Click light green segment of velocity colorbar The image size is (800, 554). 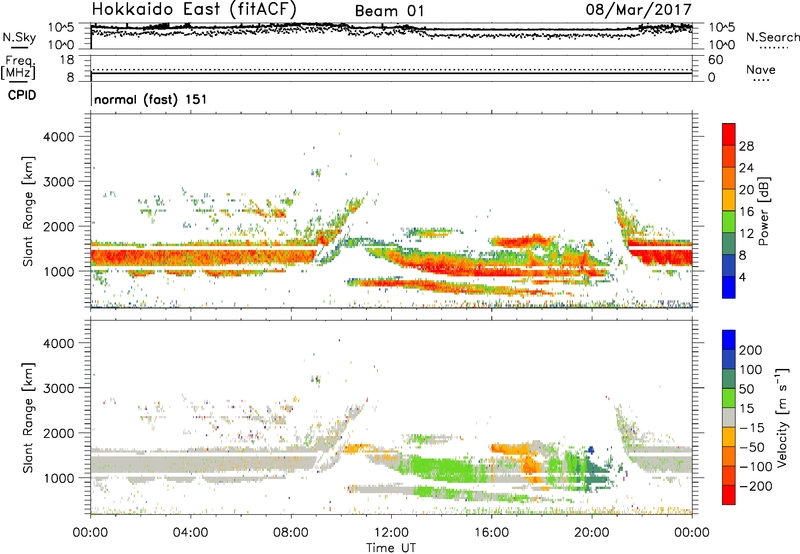729,398
